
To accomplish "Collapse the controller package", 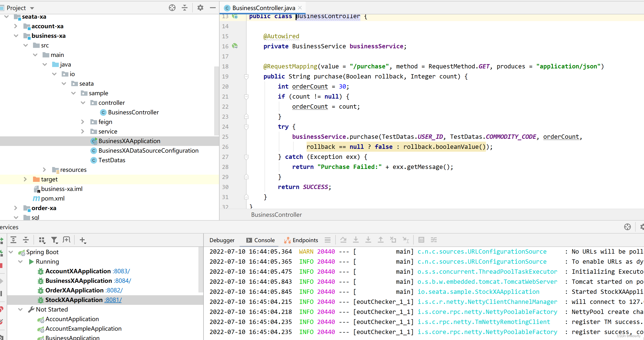I will (83, 103).
